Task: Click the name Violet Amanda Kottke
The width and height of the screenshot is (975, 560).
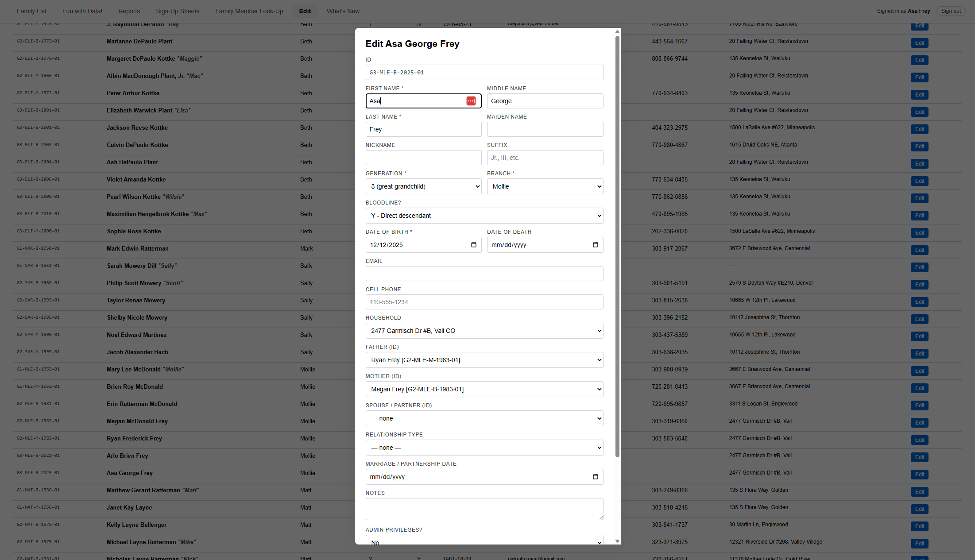Action: pos(136,179)
